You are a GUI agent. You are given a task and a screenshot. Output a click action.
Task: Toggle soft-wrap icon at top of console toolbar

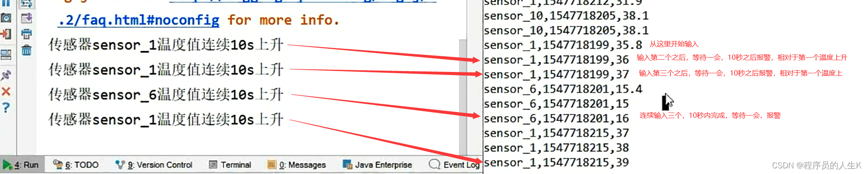[27, 4]
